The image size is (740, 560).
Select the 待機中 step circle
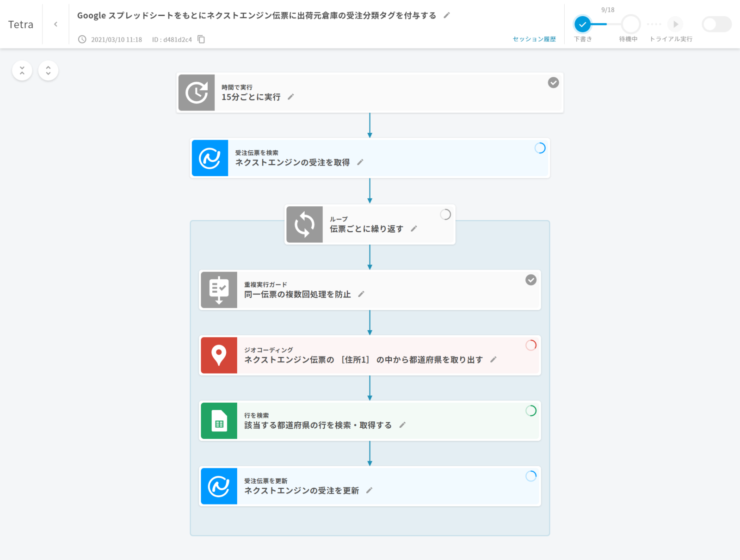coord(630,24)
